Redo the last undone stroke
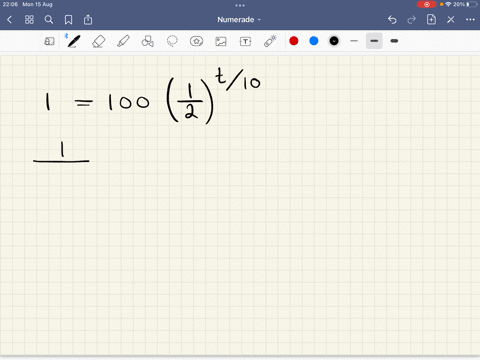This screenshot has height=360, width=480. coord(412,20)
